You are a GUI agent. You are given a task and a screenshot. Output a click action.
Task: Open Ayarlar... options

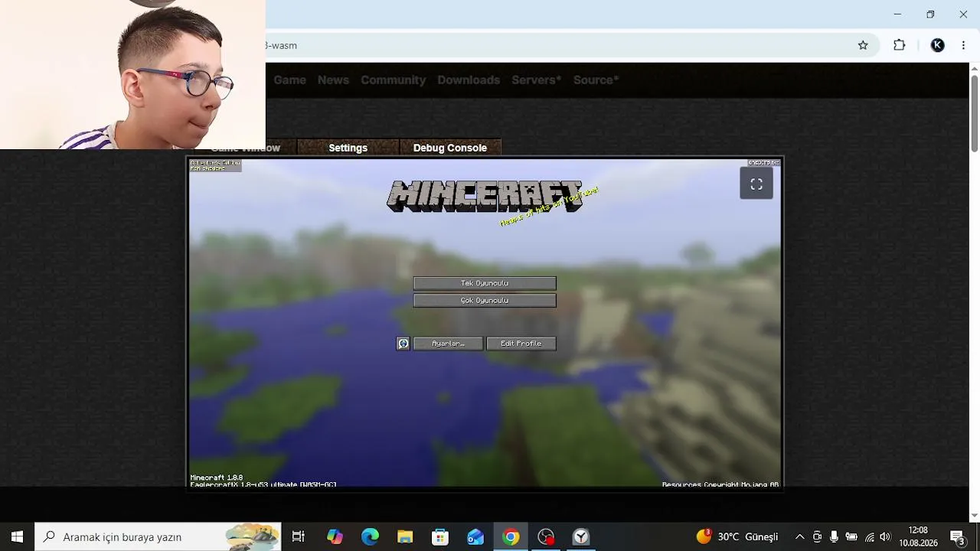[448, 344]
